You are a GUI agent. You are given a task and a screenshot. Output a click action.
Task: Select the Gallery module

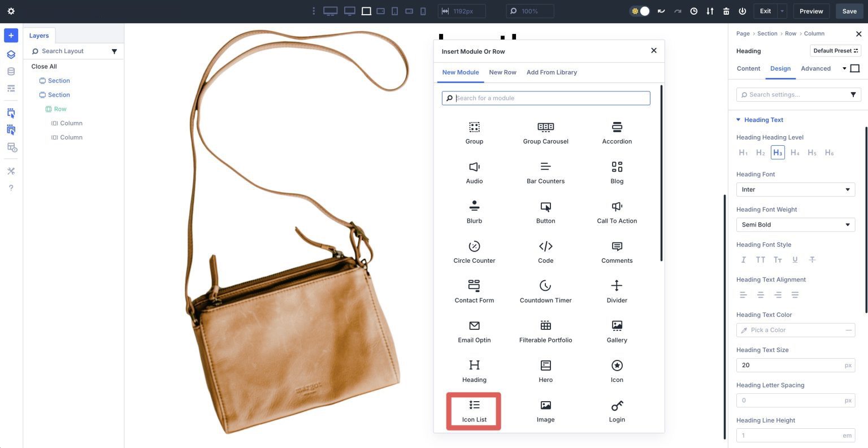coord(617,330)
